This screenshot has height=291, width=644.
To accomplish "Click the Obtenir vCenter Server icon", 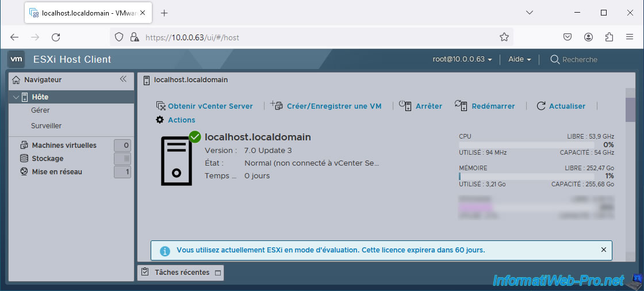I will pyautogui.click(x=161, y=106).
